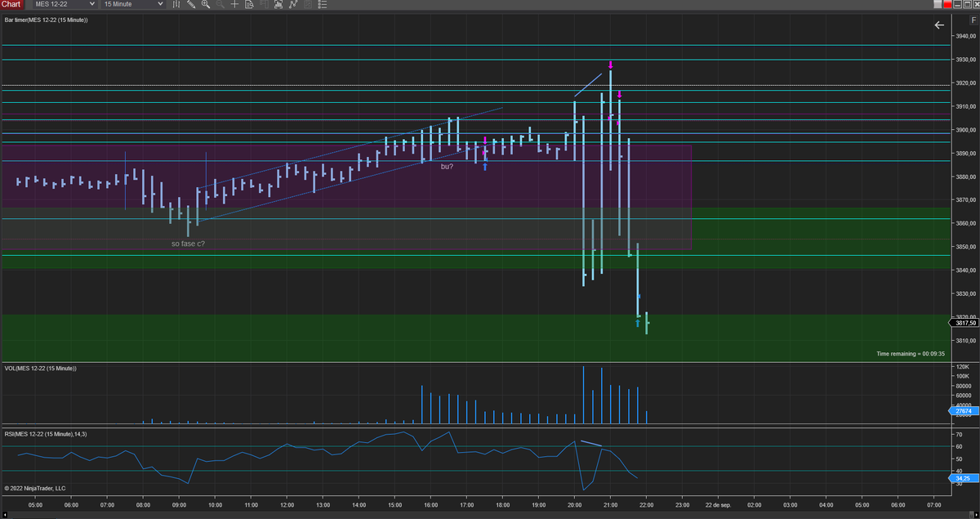Select the Chart tab
Viewport: 980px width, 519px height.
tap(11, 4)
